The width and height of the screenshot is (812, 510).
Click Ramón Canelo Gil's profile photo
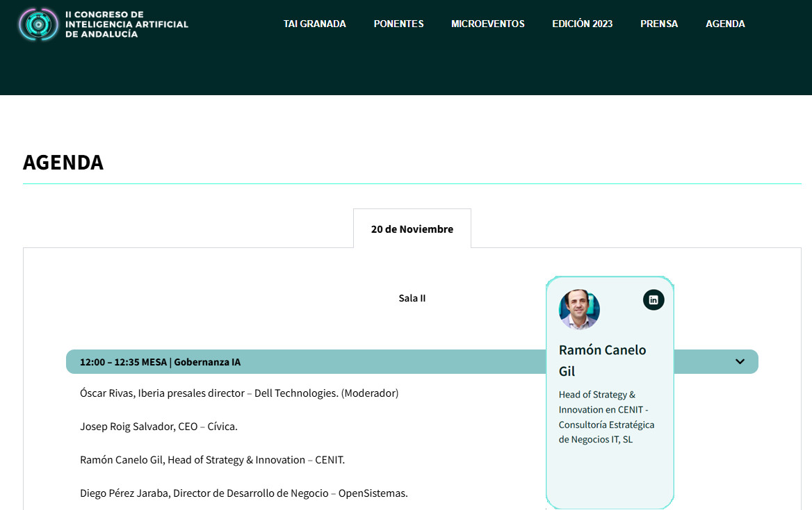[579, 310]
